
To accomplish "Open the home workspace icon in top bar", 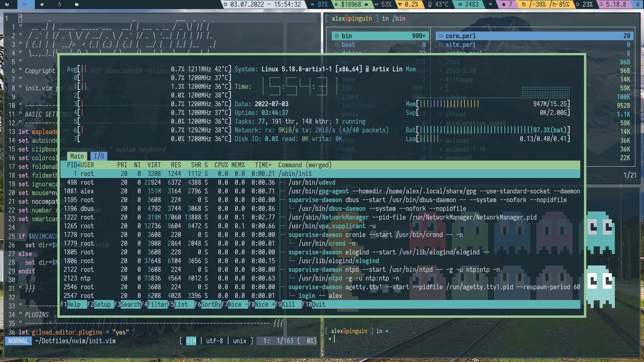I will [x=42, y=4].
